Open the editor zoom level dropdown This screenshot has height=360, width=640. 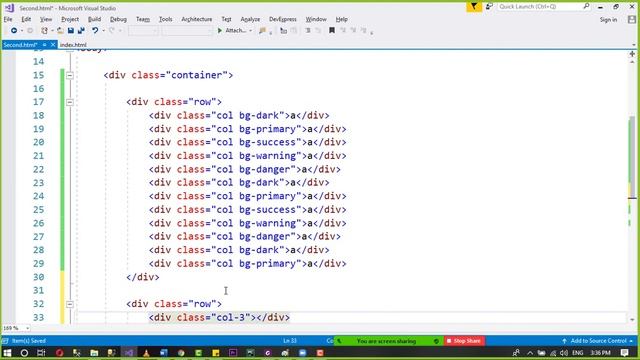click(x=27, y=328)
